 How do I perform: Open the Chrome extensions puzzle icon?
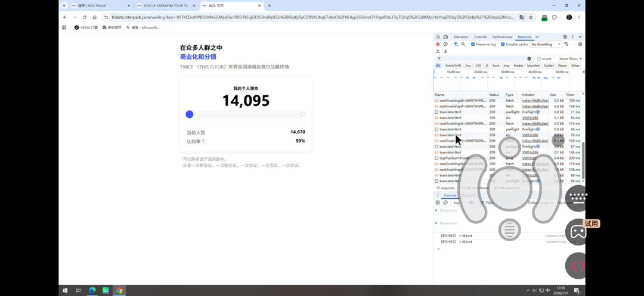pos(555,17)
